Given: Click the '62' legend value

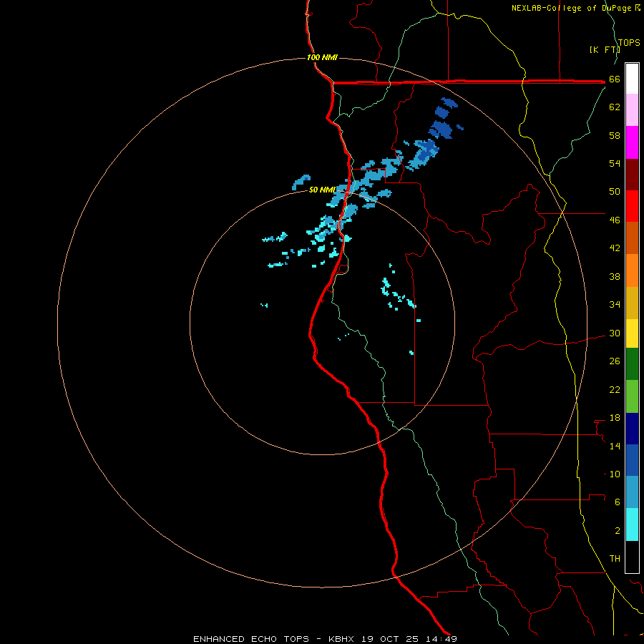Looking at the screenshot, I should [x=615, y=107].
